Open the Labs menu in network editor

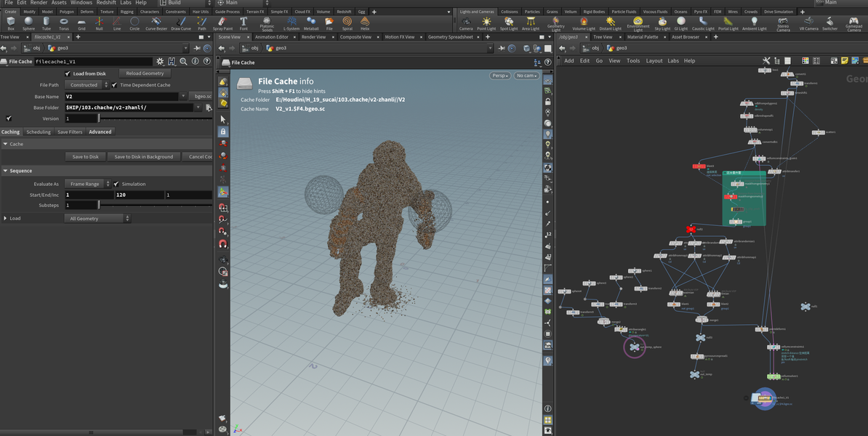[673, 61]
